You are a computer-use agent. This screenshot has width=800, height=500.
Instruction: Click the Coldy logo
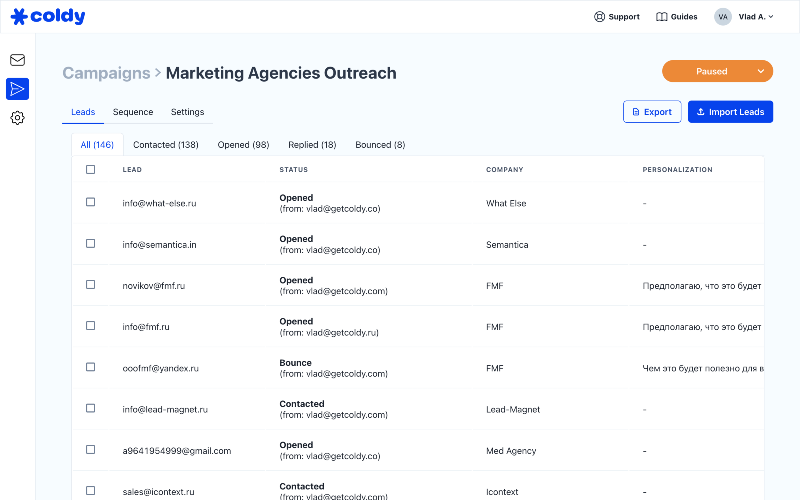pos(48,16)
